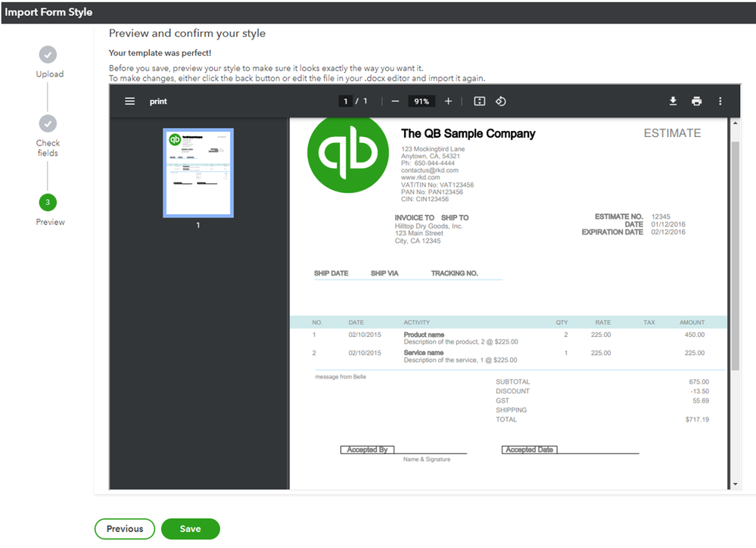Click the 'SHIP DATE' label

point(331,273)
